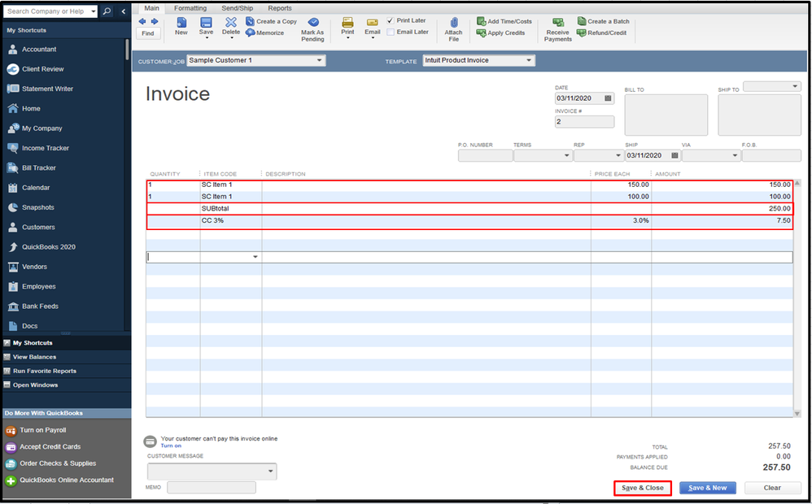Expand the Template dropdown
The height and width of the screenshot is (504, 812).
coord(529,60)
